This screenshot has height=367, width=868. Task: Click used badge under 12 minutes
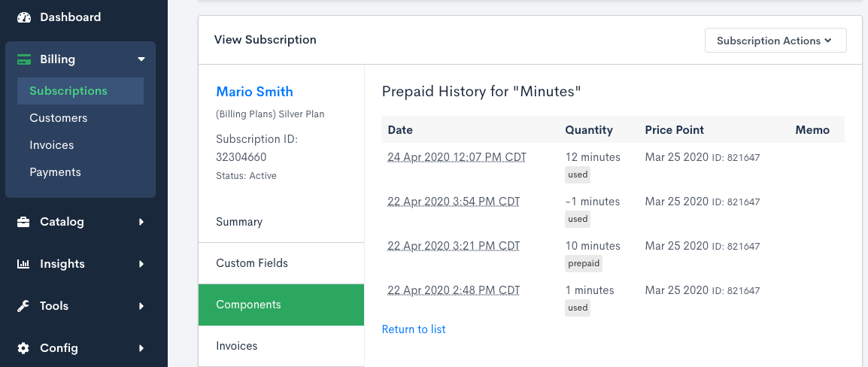click(x=578, y=175)
